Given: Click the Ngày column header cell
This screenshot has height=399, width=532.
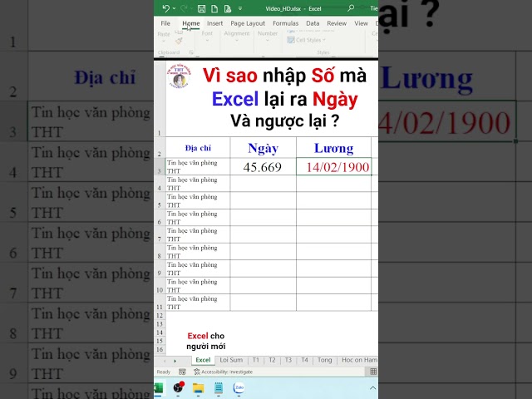Looking at the screenshot, I should pyautogui.click(x=263, y=148).
